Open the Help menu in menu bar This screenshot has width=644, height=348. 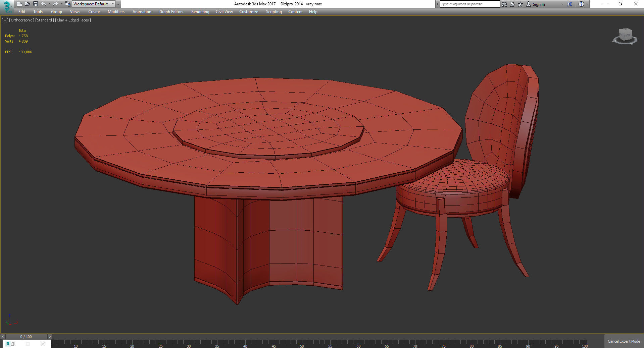pos(313,12)
